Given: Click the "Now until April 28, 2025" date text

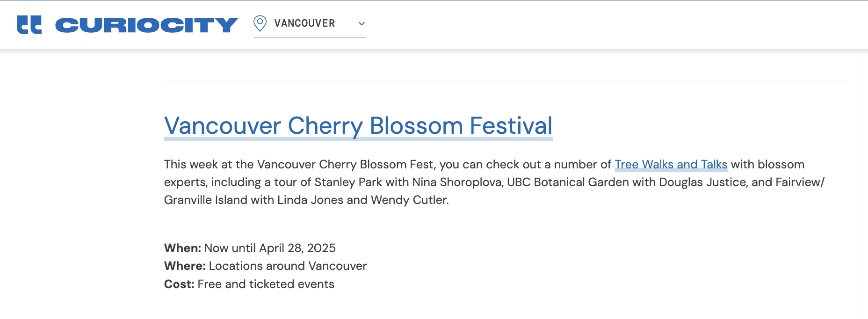Looking at the screenshot, I should (270, 248).
